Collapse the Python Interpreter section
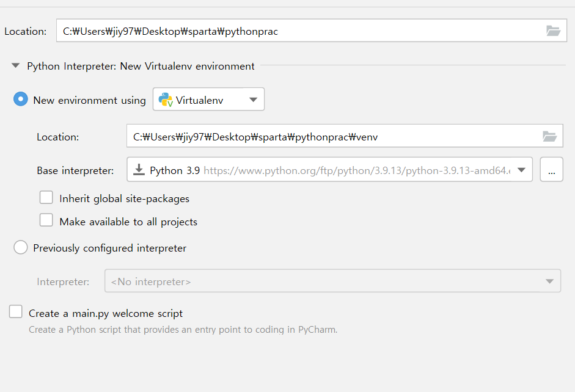Screen dimensions: 575x392 15,66
